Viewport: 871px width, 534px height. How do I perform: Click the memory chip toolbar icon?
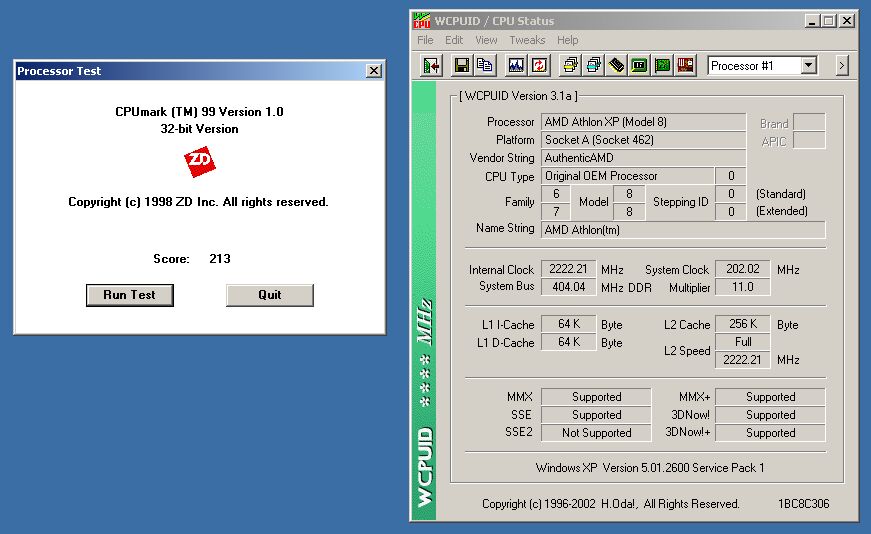(x=617, y=66)
